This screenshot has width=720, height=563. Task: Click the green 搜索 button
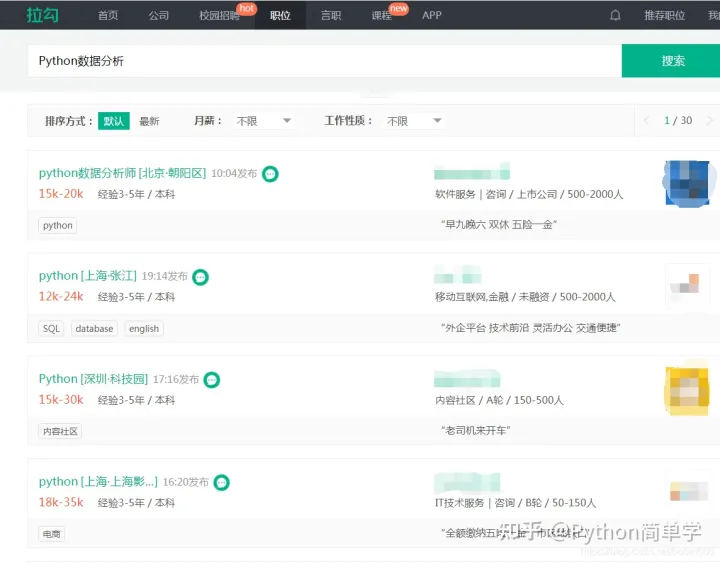671,61
